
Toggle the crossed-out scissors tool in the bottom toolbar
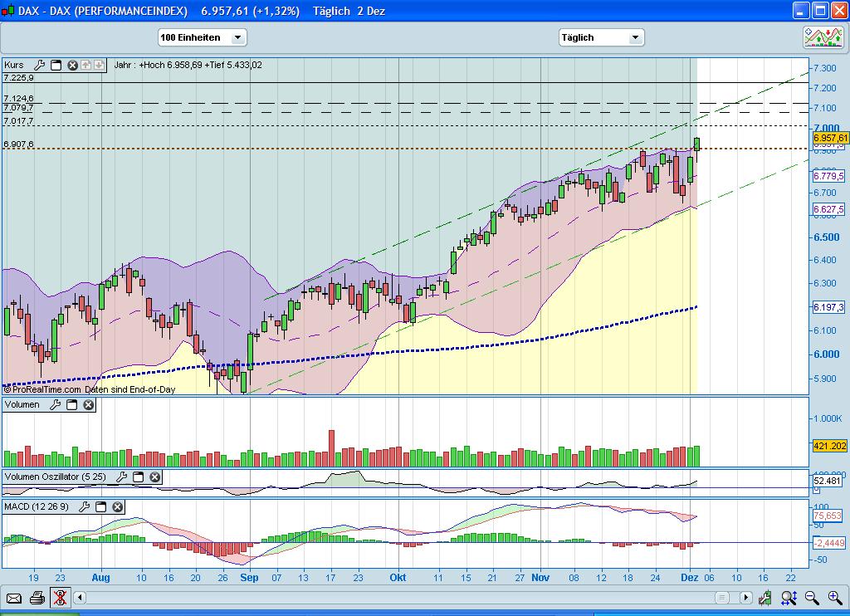(60, 598)
